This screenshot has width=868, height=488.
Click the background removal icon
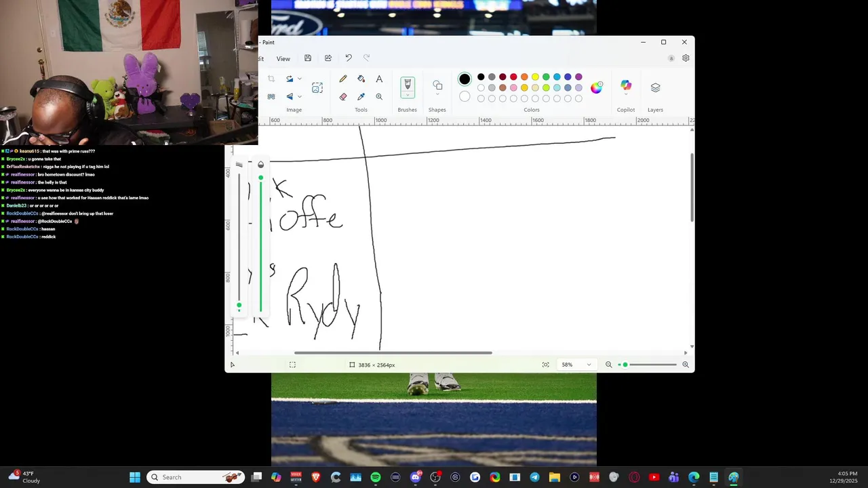pyautogui.click(x=271, y=96)
